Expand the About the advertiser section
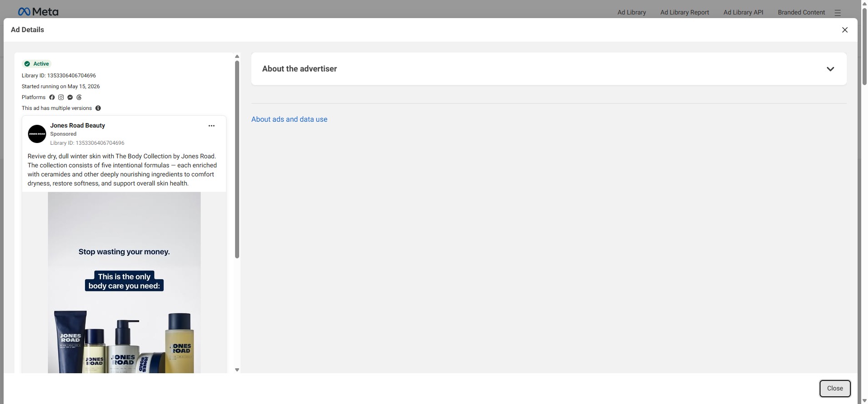 pos(549,69)
